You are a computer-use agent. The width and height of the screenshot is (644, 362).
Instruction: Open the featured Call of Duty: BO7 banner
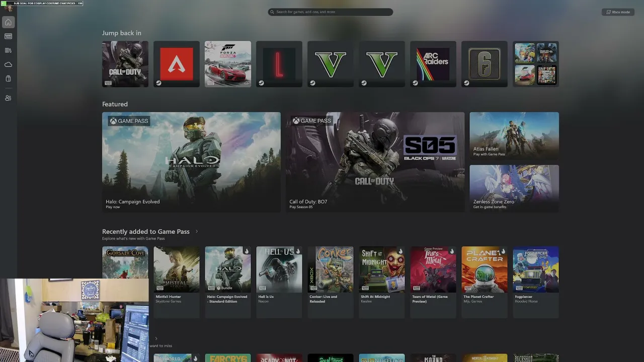pyautogui.click(x=375, y=162)
